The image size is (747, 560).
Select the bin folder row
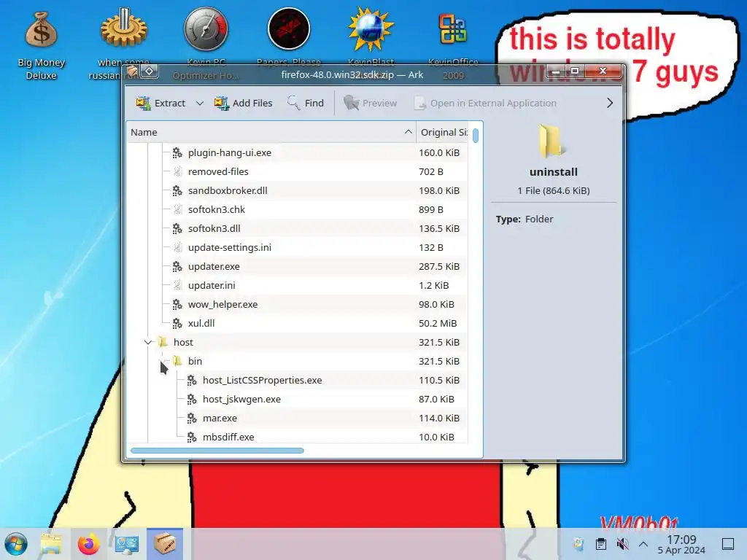coord(298,361)
